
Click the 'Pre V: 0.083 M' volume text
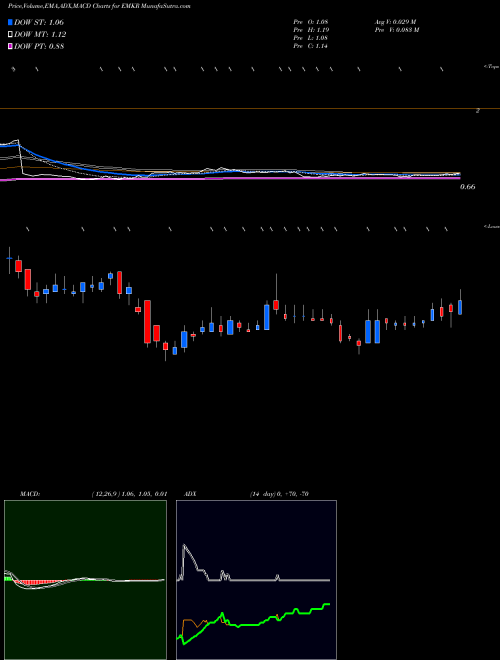pyautogui.click(x=396, y=30)
